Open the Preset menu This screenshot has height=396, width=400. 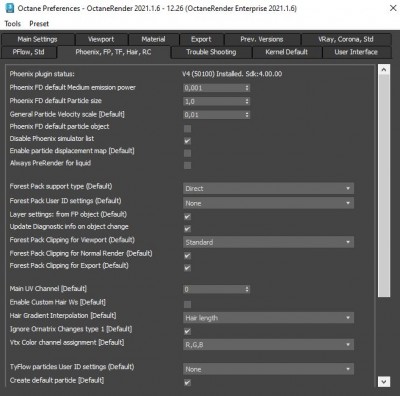point(39,24)
